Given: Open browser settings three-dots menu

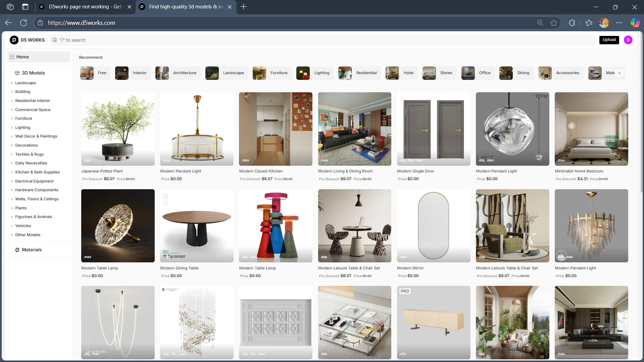Looking at the screenshot, I should tap(619, 23).
